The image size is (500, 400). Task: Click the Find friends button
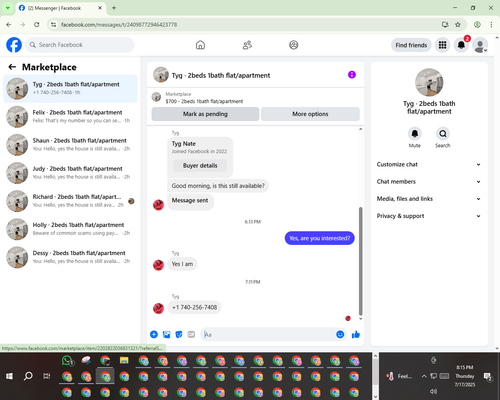(411, 45)
